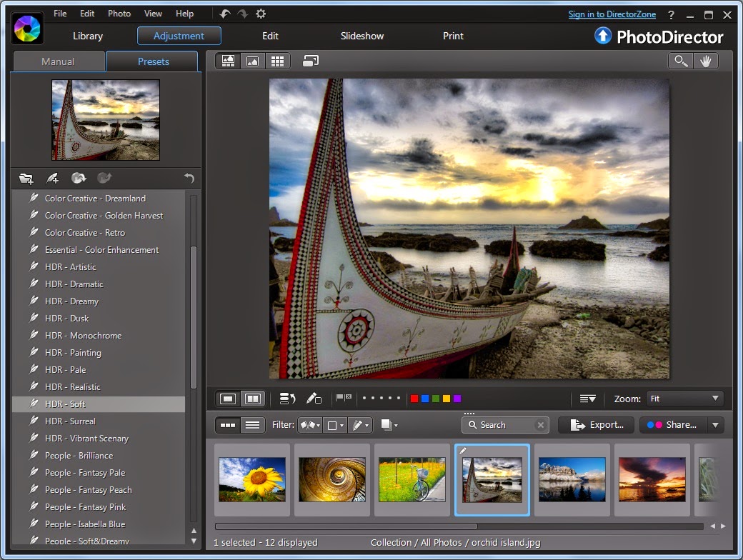The image size is (743, 560).
Task: Click the rotate photo icon
Action: [x=287, y=399]
